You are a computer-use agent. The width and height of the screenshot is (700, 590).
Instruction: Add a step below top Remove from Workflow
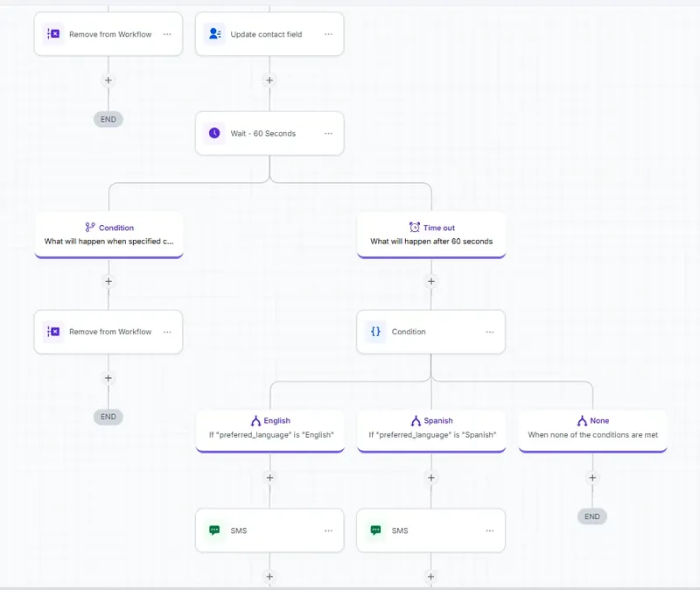[x=108, y=81]
